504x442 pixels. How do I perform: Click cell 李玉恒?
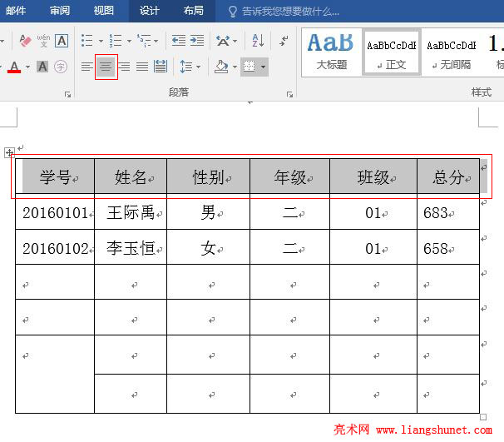coord(131,248)
